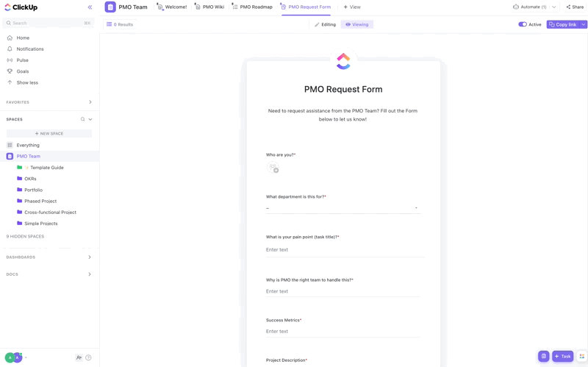Click the ClickUp logo
Image resolution: width=588 pixels, height=367 pixels.
pos(21,7)
